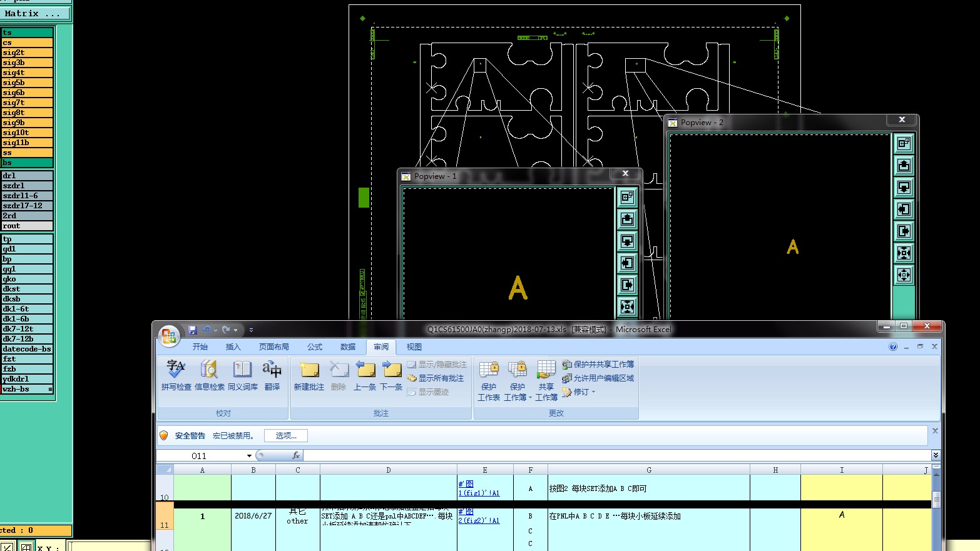Click the 选项... security warning button

coord(286,436)
